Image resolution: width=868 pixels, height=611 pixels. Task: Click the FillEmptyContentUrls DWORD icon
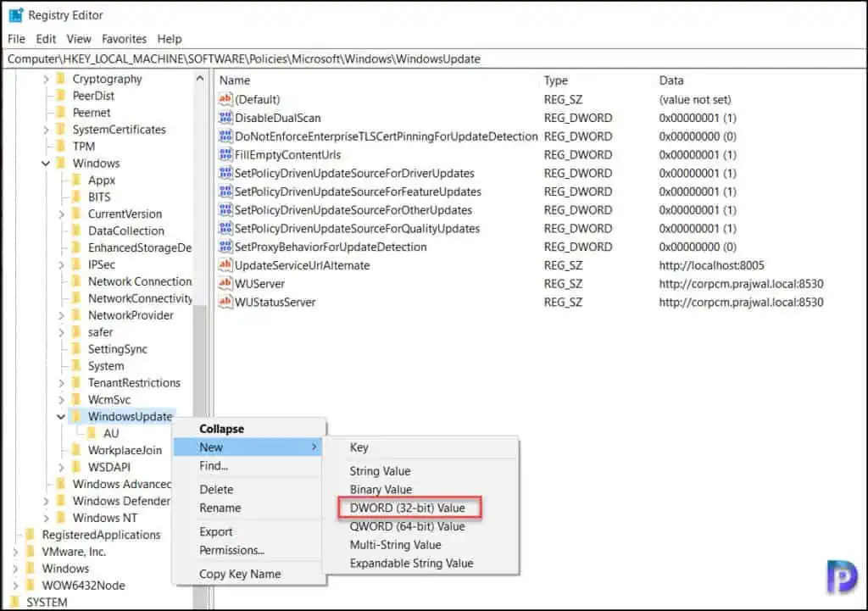(x=225, y=154)
